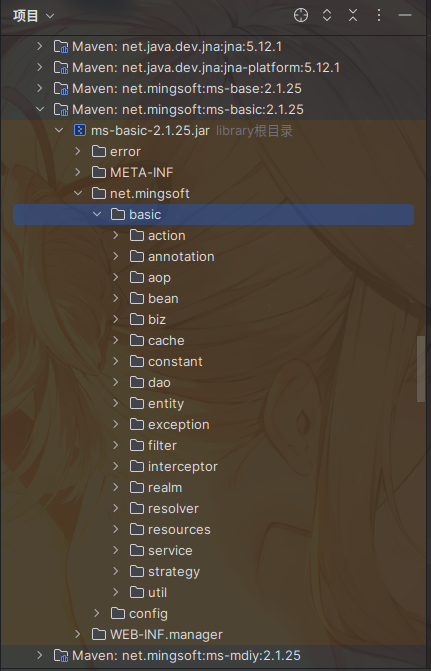Open the 项目 view dropdown
431x671 pixels.
coord(34,16)
